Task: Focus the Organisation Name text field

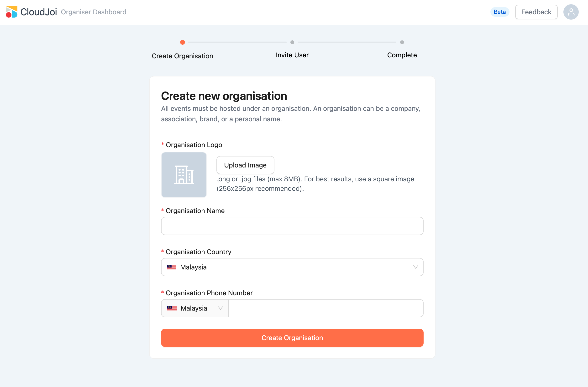Action: click(x=292, y=226)
